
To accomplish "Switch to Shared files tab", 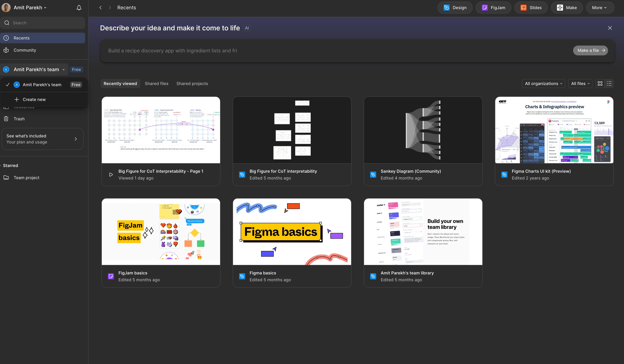I will 156,84.
